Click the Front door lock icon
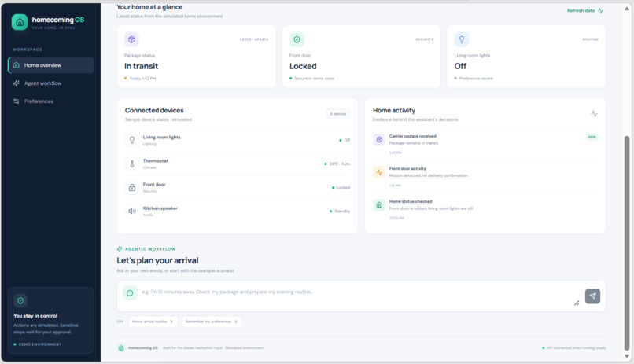This screenshot has height=364, width=634. coord(132,187)
